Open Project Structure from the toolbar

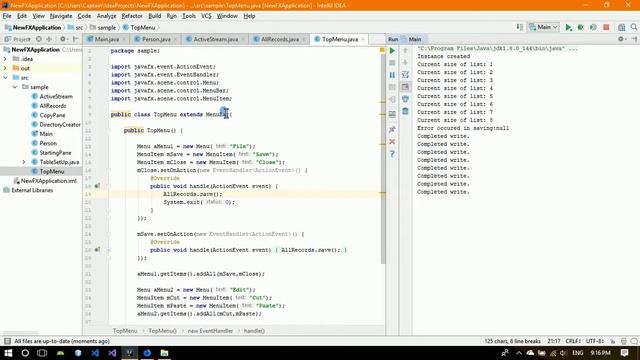[x=621, y=27]
